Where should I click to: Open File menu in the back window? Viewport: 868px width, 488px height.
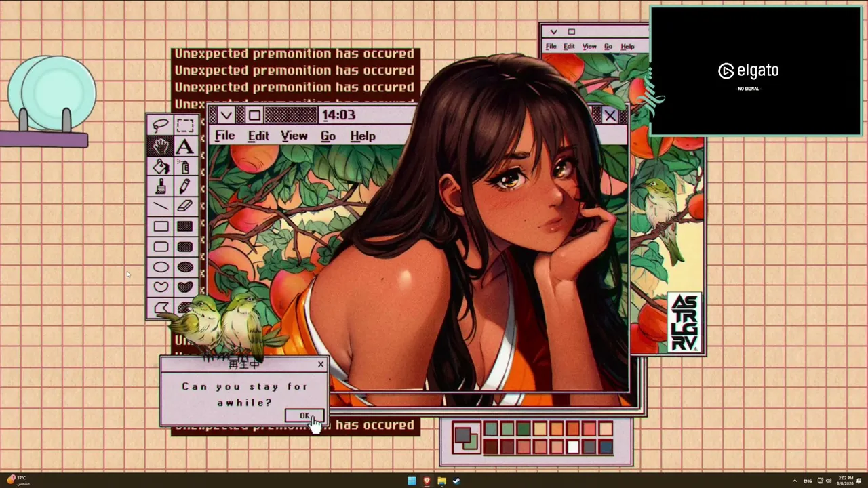(551, 47)
